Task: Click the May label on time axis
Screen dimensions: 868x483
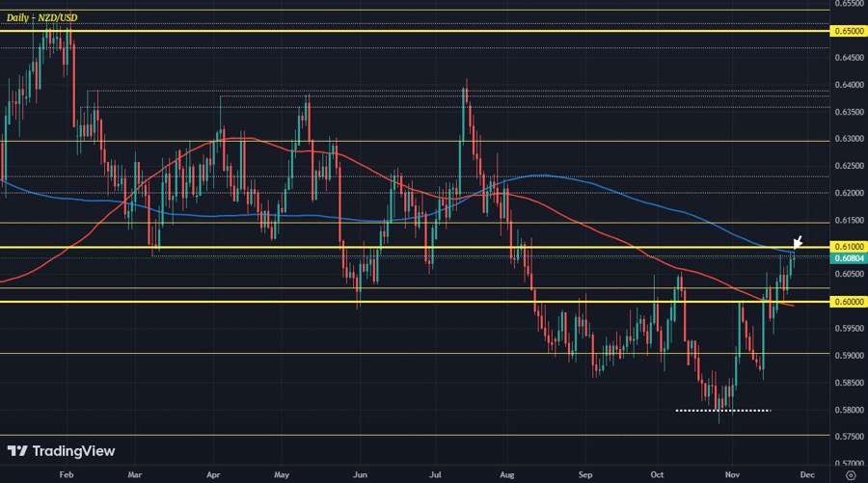Action: point(282,474)
